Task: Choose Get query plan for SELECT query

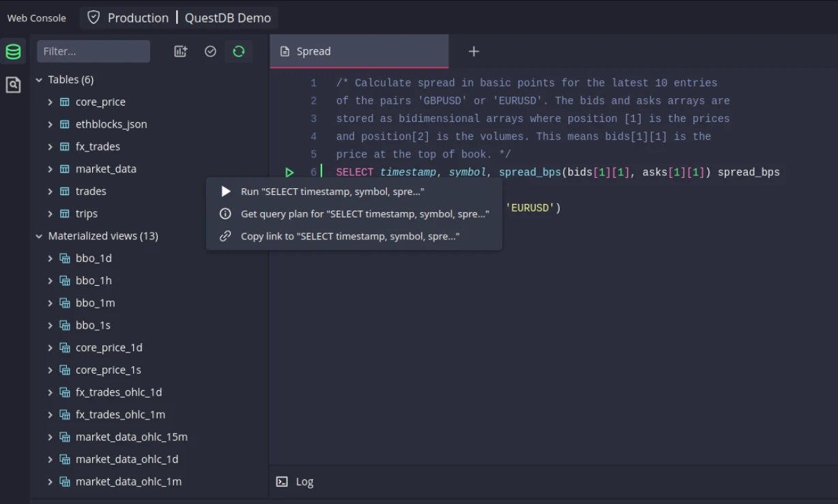Action: (354, 214)
